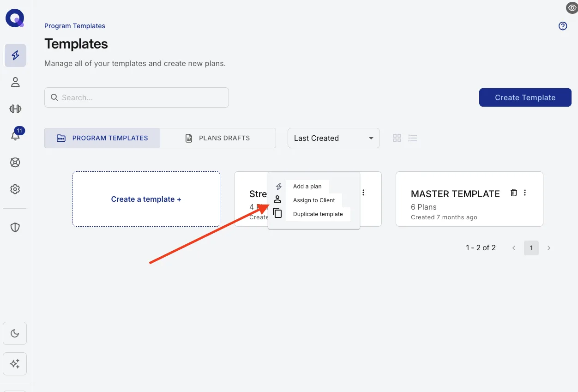Viewport: 578px width, 392px height.
Task: Delete the MASTER TEMPLATE with the trash icon
Action: coord(513,193)
